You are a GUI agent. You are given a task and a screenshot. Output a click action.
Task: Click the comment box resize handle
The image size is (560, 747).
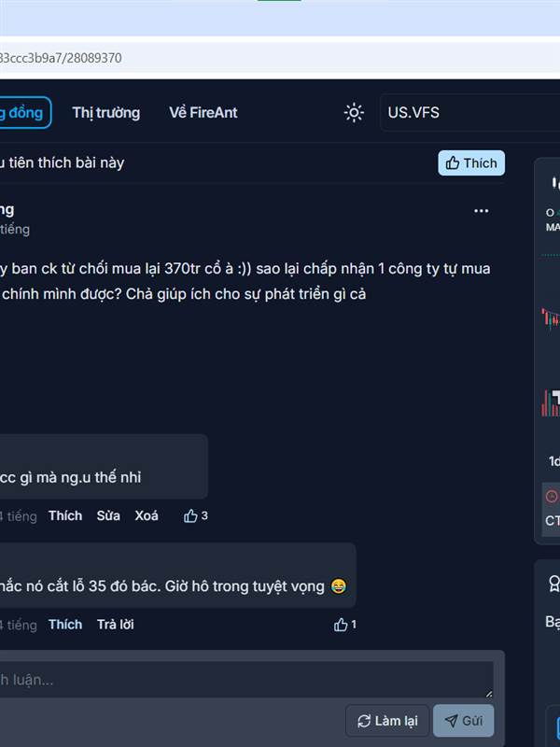488,693
